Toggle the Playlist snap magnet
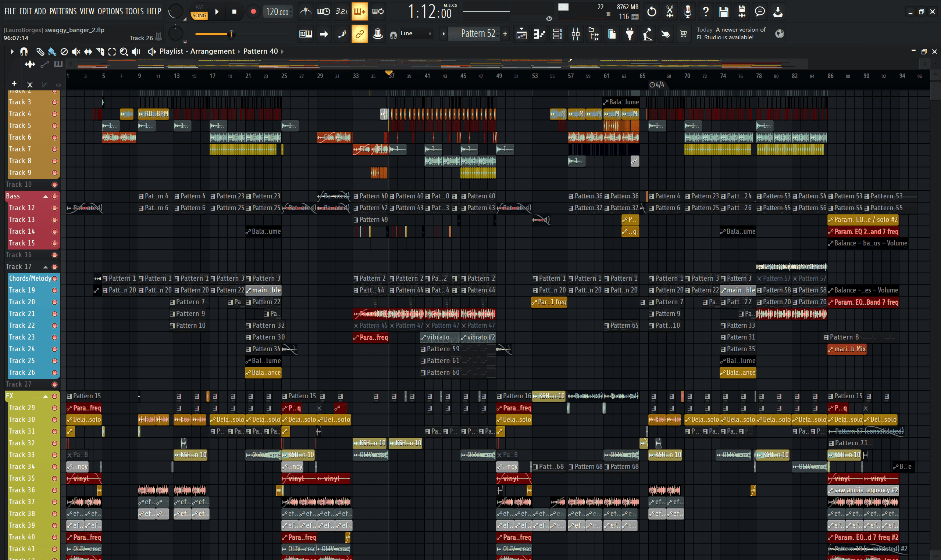Image resolution: width=941 pixels, height=560 pixels. click(24, 52)
